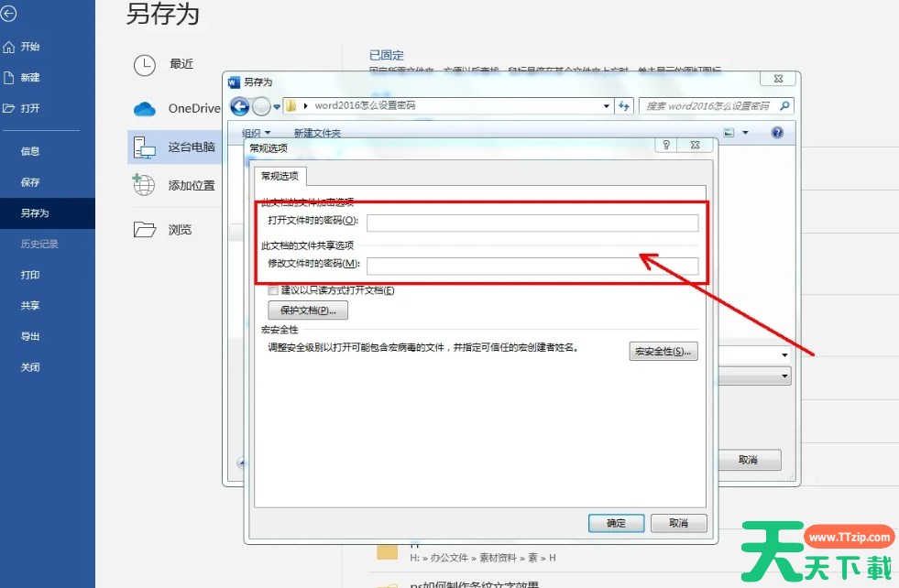Switch to the 常规选项 tab
The width and height of the screenshot is (899, 588).
click(x=280, y=177)
